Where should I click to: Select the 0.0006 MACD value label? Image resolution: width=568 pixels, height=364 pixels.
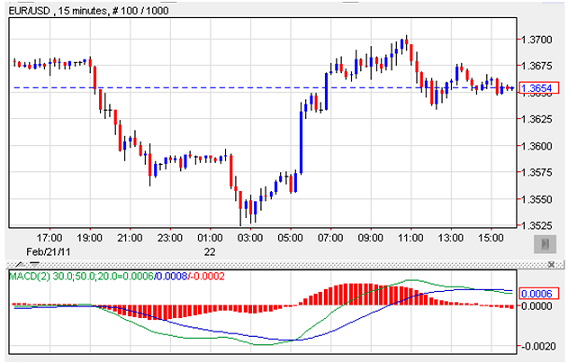[538, 293]
